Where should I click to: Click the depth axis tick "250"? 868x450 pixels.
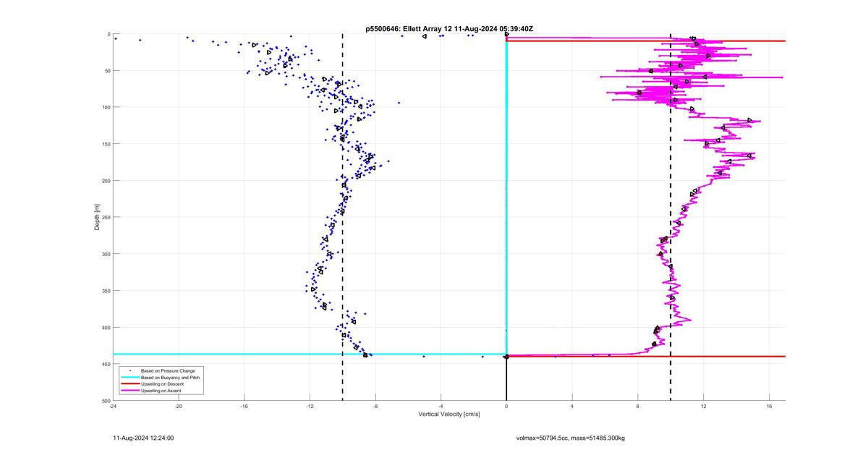click(106, 217)
